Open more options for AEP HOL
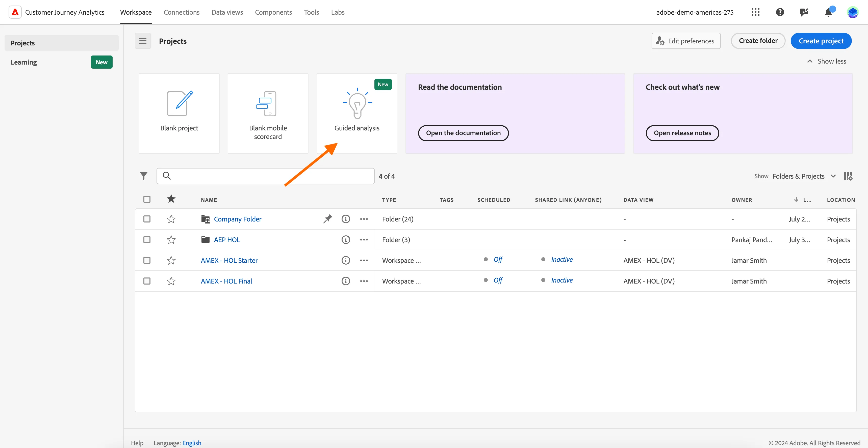The width and height of the screenshot is (868, 448). 364,240
